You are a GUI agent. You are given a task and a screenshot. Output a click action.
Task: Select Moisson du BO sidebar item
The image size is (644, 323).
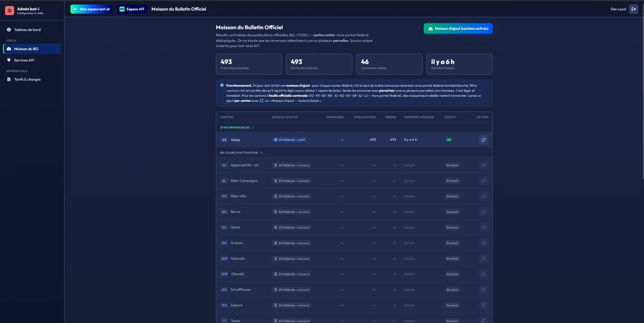[x=32, y=49]
